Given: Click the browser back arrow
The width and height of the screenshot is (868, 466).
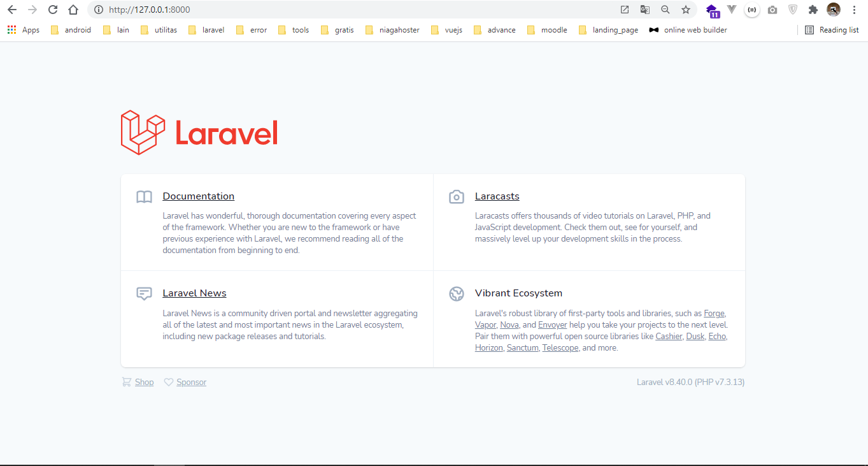Looking at the screenshot, I should [x=11, y=10].
